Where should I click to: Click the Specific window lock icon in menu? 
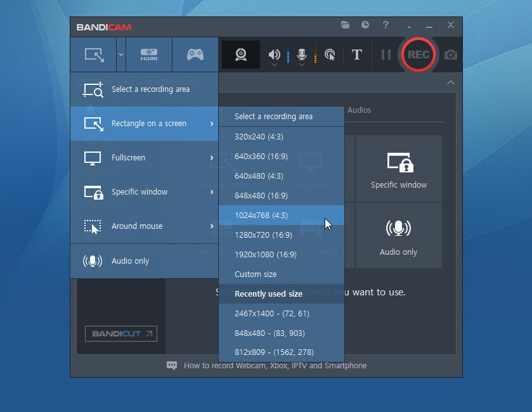tap(94, 192)
